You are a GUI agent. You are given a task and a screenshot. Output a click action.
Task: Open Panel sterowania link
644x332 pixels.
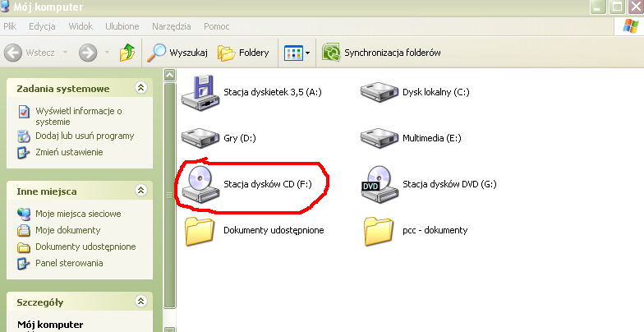click(x=69, y=263)
